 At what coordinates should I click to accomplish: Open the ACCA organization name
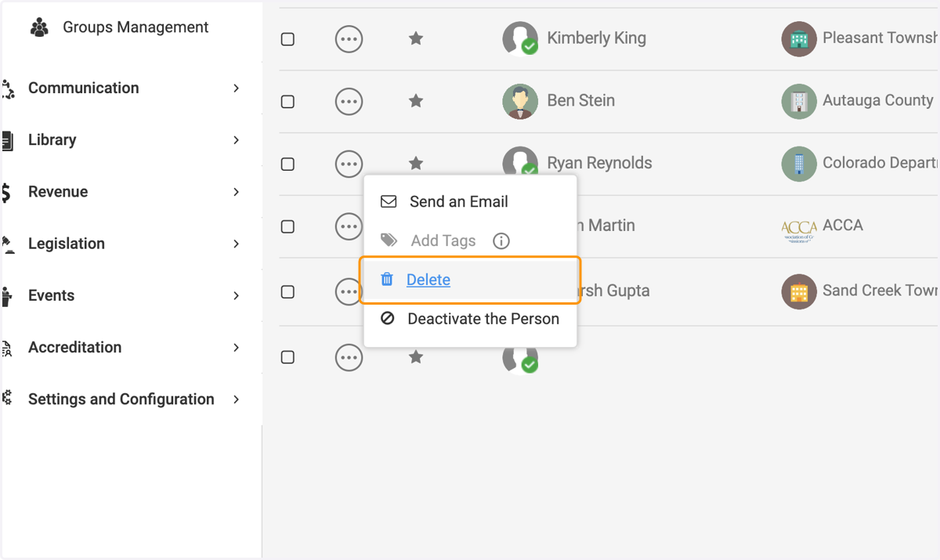[843, 225]
